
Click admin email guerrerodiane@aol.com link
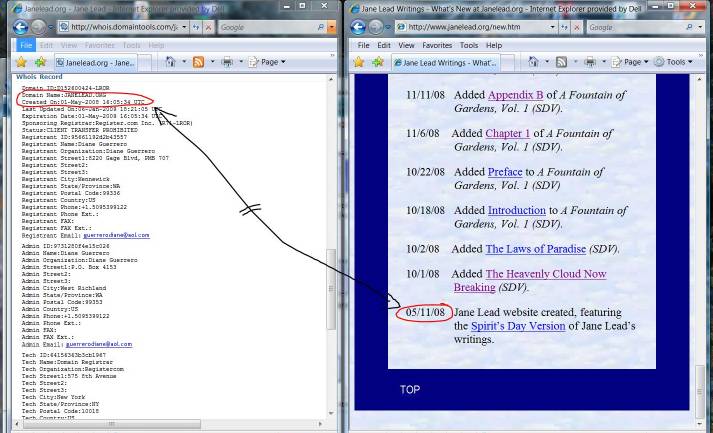click(x=99, y=344)
